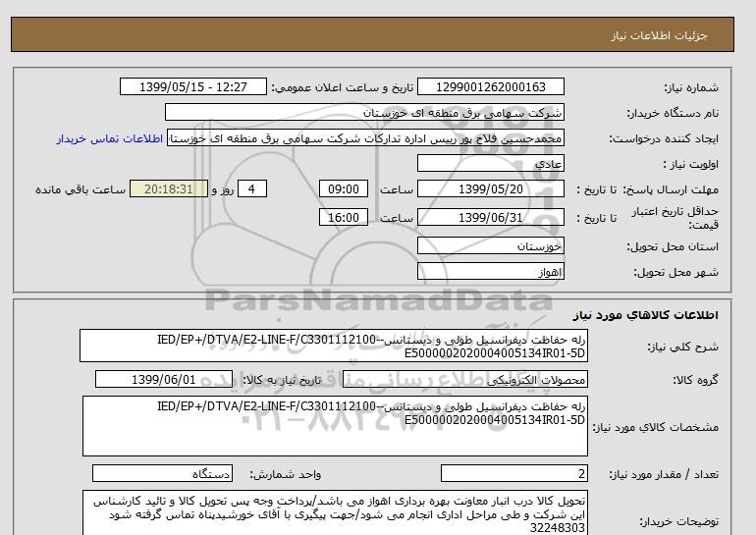This screenshot has height=535, width=756.
Task: Click the label اولویت نیاز
Action: click(x=691, y=164)
